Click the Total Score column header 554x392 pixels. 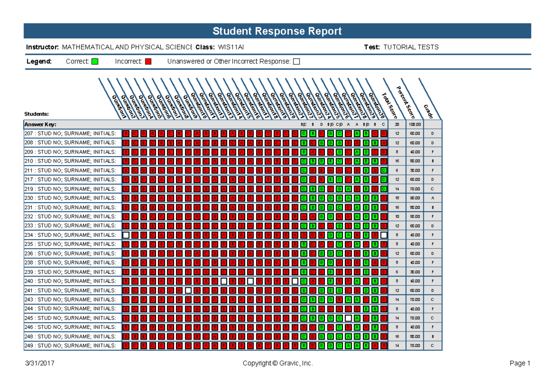389,105
